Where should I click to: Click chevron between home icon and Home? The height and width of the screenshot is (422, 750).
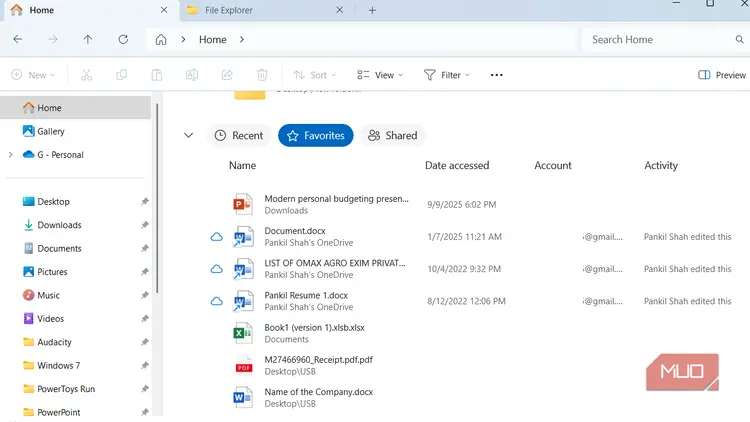183,39
